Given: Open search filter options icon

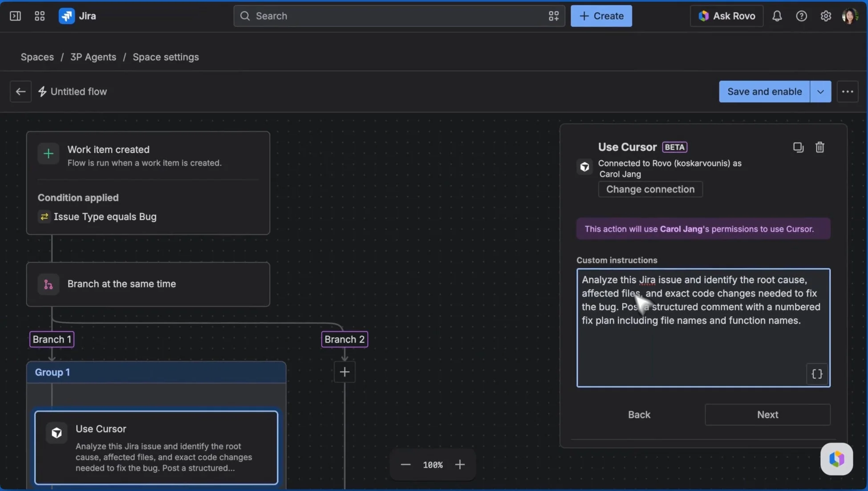Looking at the screenshot, I should click(553, 16).
